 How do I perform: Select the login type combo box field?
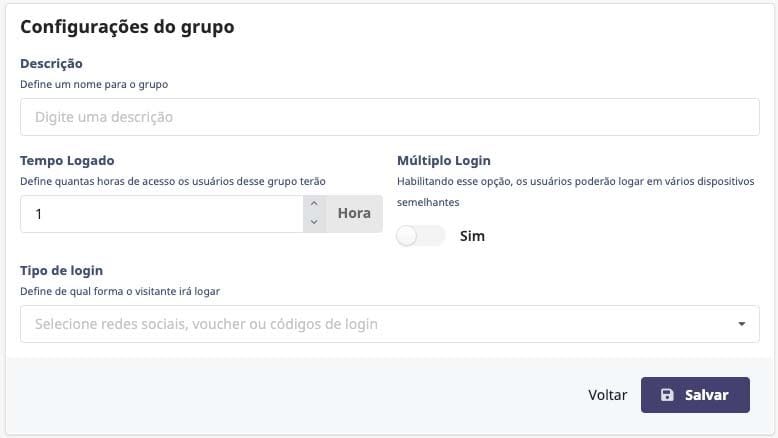click(x=380, y=324)
